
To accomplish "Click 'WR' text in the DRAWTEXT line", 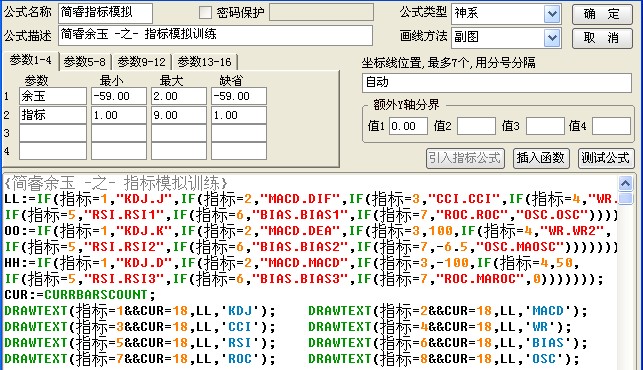I will pyautogui.click(x=540, y=327).
